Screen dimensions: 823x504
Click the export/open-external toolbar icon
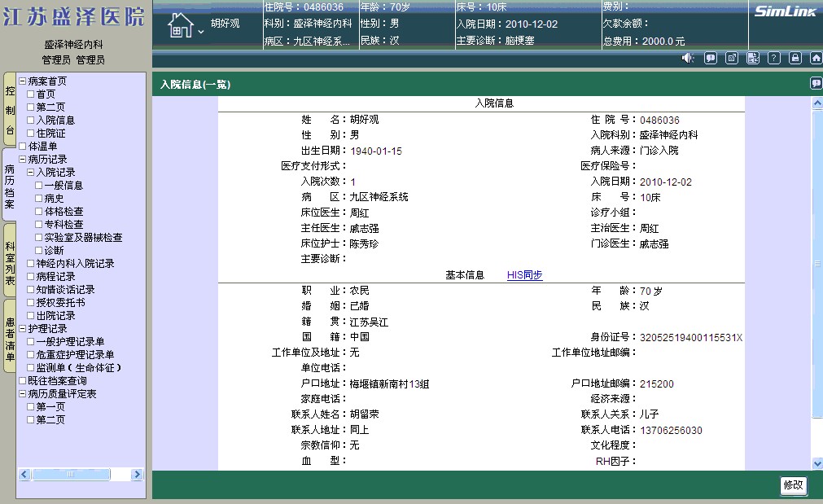point(732,58)
